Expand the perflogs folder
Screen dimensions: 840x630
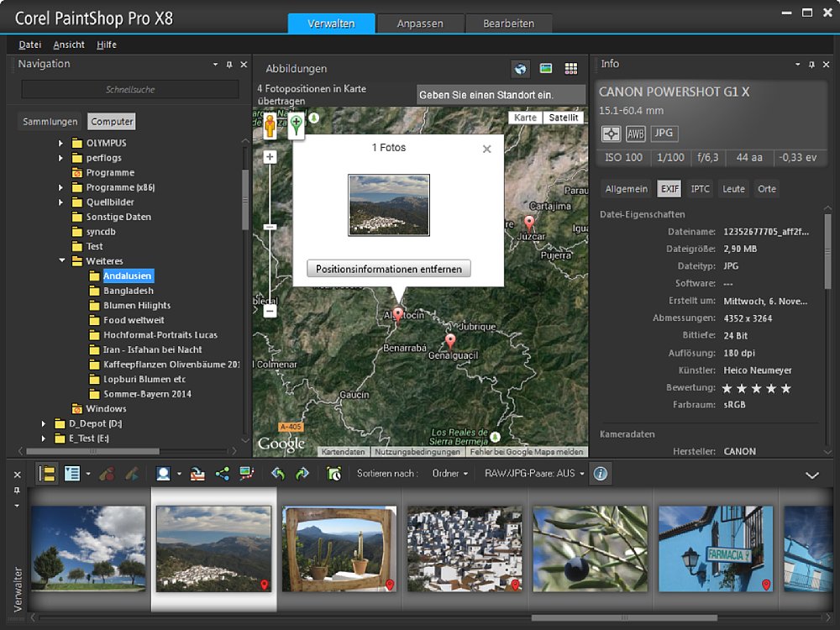click(x=60, y=158)
